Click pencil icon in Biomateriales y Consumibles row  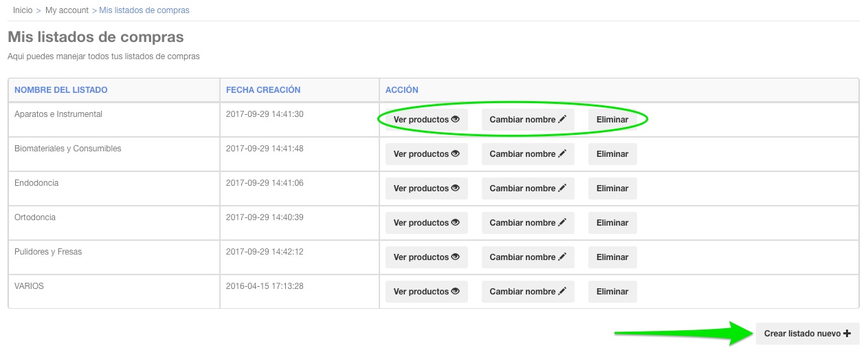point(562,153)
